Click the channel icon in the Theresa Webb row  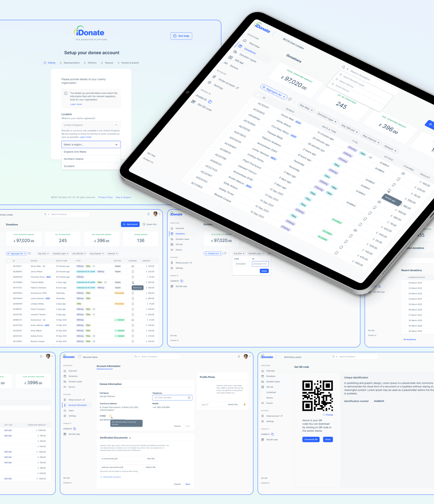point(133,282)
